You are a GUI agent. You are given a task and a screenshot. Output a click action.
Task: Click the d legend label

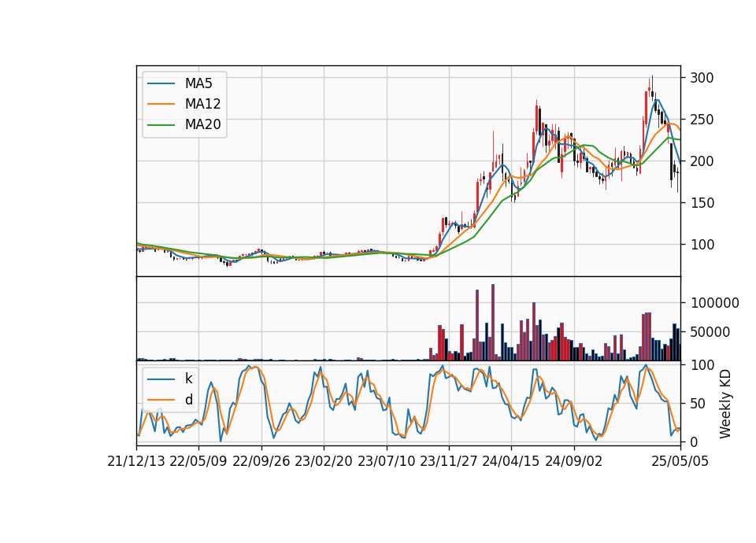coord(188,400)
